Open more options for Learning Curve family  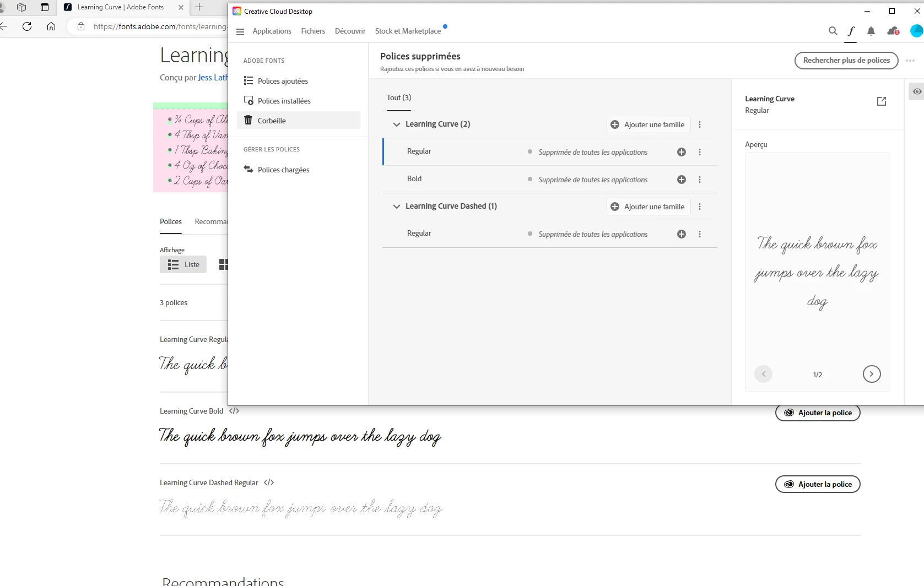coord(700,124)
